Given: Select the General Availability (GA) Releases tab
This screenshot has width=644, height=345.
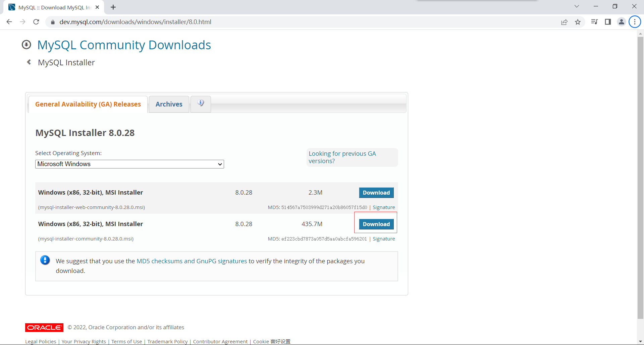Looking at the screenshot, I should pyautogui.click(x=88, y=104).
